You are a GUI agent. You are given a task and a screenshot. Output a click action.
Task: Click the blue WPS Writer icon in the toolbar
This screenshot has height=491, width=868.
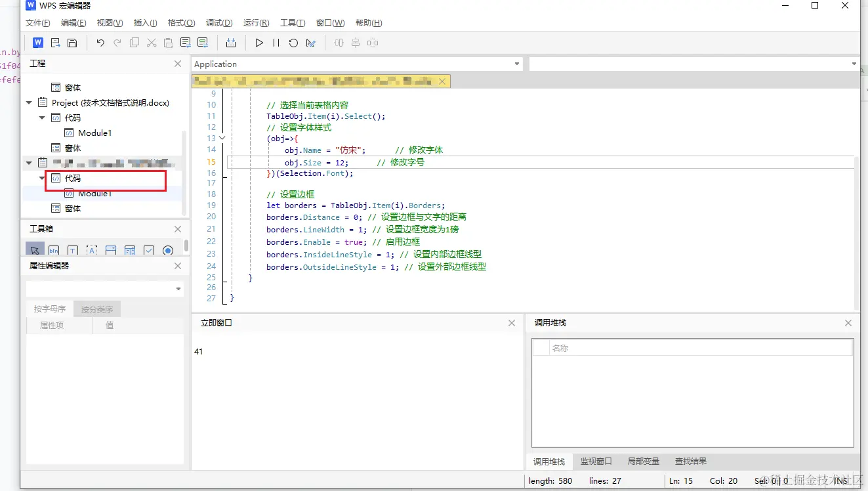point(38,43)
